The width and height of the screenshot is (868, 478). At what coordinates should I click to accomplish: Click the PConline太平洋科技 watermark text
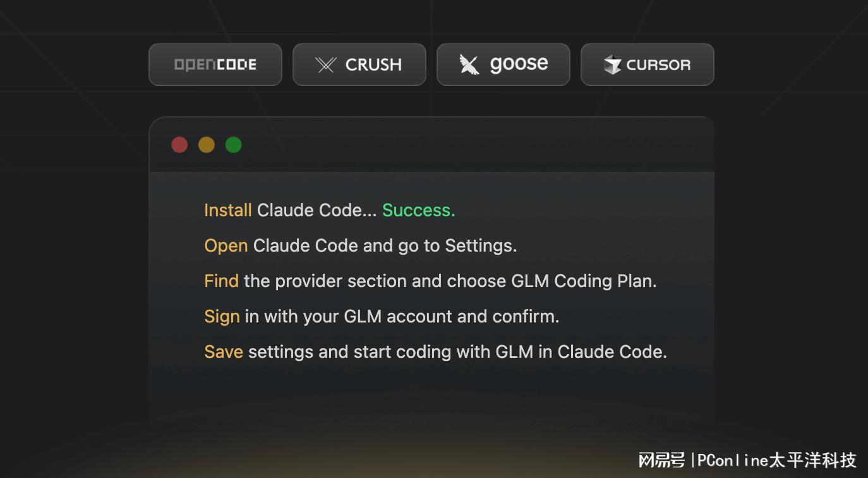click(x=776, y=460)
